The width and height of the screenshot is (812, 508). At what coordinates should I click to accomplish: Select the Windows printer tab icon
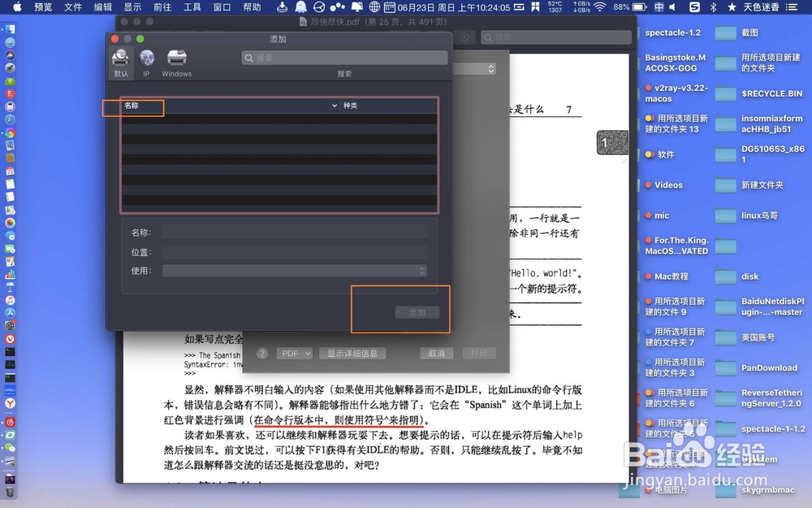click(176, 63)
